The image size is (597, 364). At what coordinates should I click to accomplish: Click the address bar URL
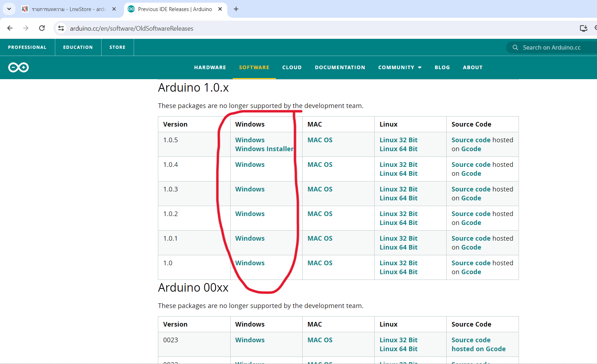click(132, 29)
